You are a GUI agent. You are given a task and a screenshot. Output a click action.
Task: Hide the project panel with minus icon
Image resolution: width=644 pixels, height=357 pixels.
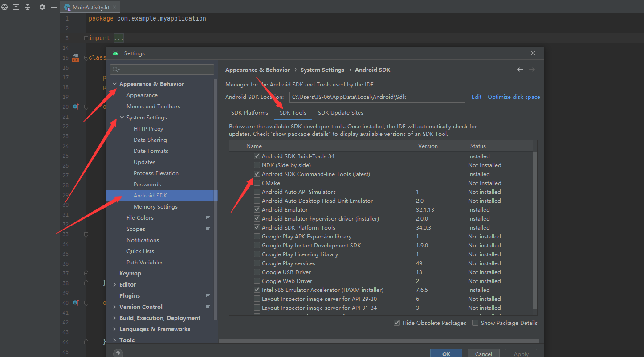point(54,7)
